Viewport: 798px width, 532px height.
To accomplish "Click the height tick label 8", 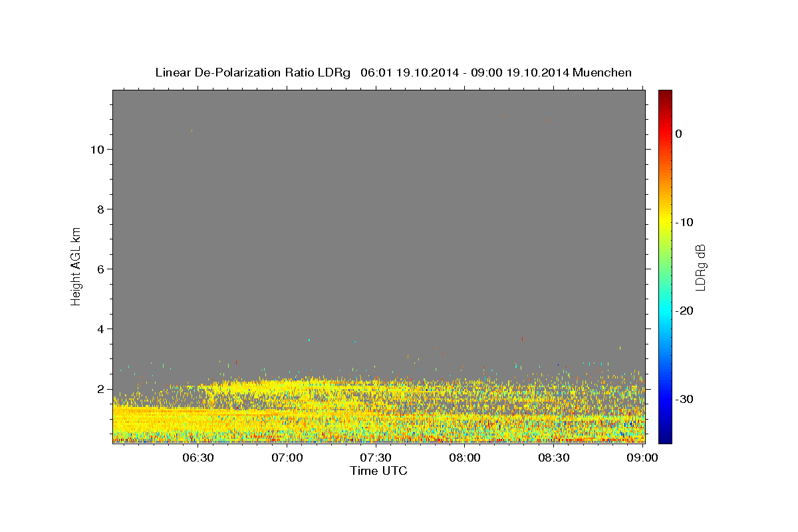I will [100, 209].
